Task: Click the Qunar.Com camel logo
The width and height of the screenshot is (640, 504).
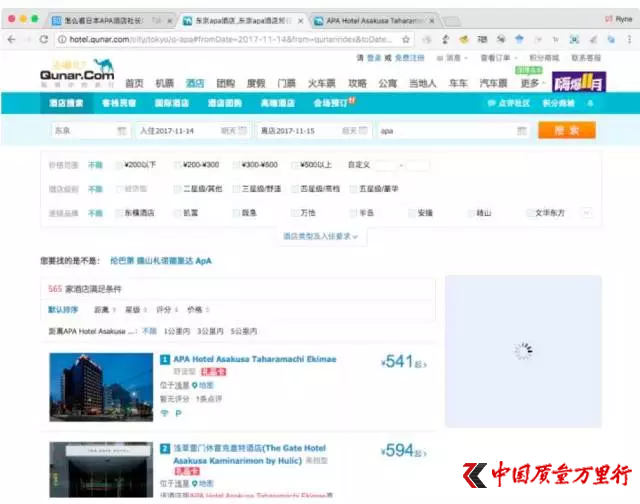Action: [77, 73]
